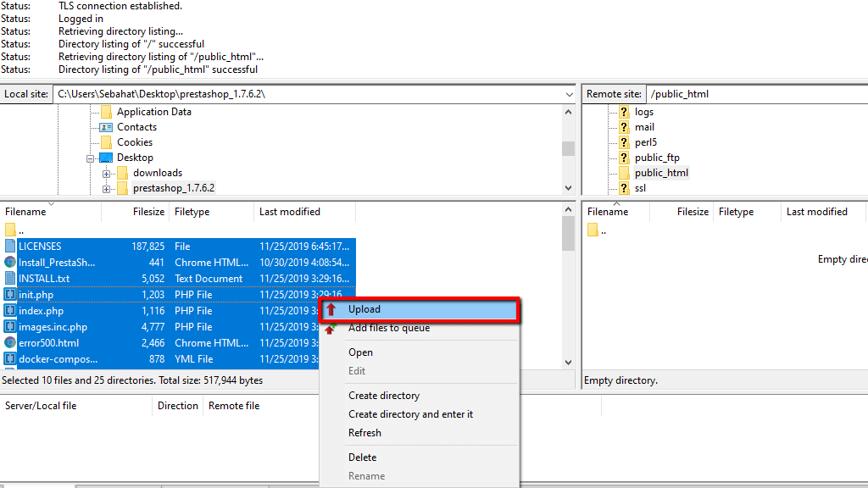Click the local tree scrollbar up arrow
The image size is (868, 488).
(x=568, y=113)
